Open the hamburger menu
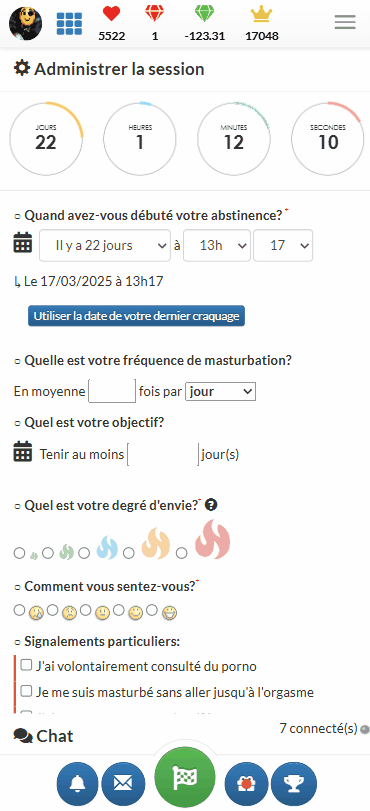Screen dimensions: 370x811 (345, 22)
